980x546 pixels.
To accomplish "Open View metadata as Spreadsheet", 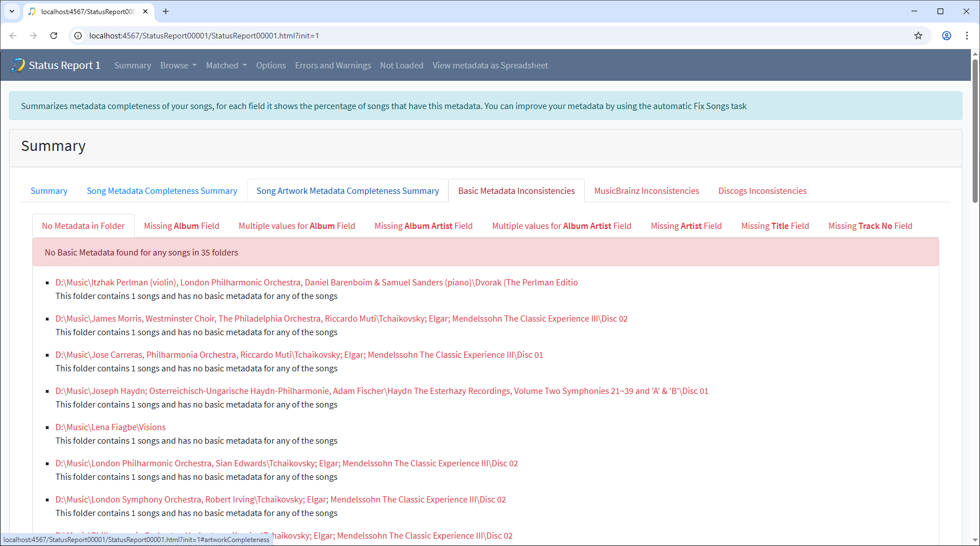I will tap(490, 66).
